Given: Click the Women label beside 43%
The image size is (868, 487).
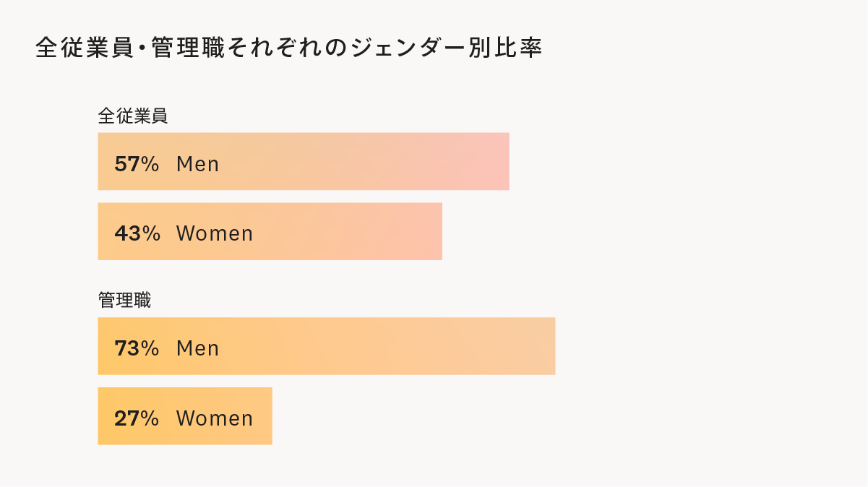Looking at the screenshot, I should (215, 233).
